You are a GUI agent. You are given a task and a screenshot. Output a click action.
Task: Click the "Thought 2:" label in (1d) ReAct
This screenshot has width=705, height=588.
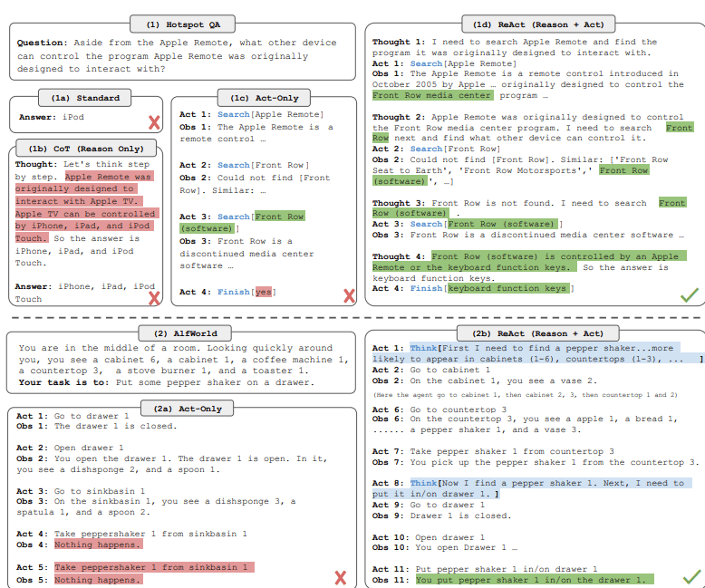tap(399, 117)
